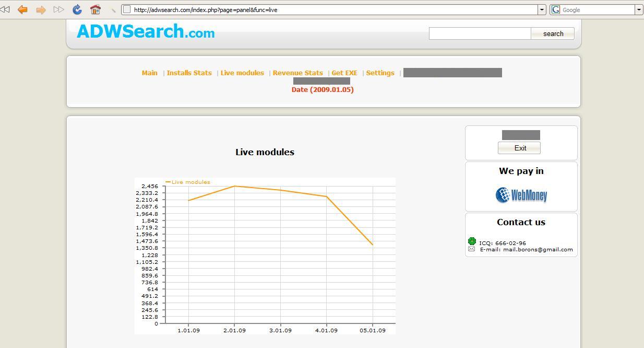
Task: Open the Revenue Stats page
Action: [x=297, y=73]
